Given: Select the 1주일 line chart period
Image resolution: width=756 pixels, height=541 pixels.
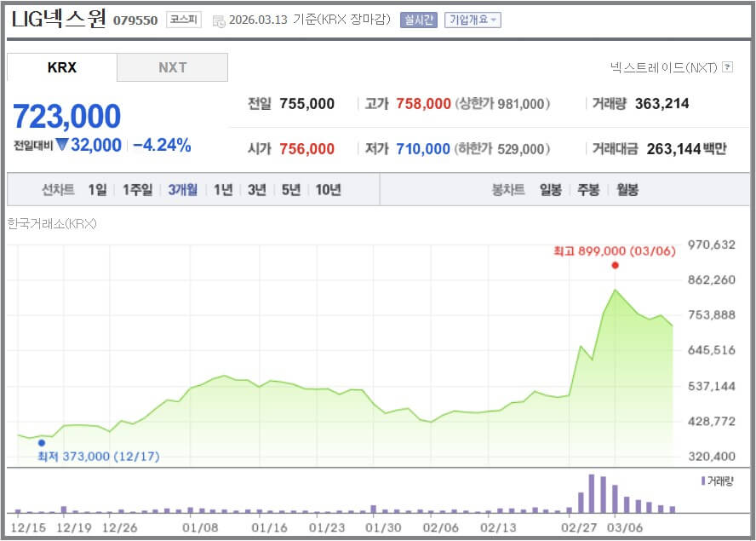Looking at the screenshot, I should pos(137,190).
